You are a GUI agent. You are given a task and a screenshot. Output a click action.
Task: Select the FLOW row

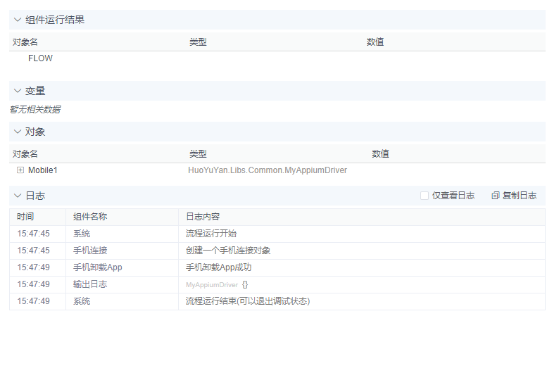point(277,58)
